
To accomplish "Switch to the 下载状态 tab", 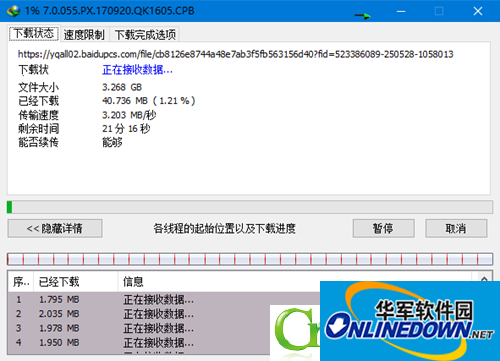I will click(x=34, y=34).
